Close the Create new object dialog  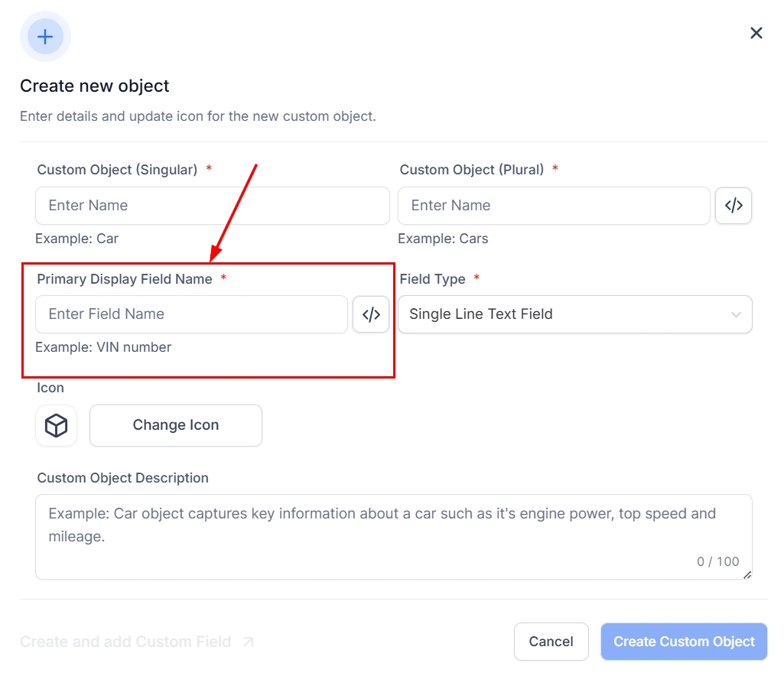coord(756,33)
